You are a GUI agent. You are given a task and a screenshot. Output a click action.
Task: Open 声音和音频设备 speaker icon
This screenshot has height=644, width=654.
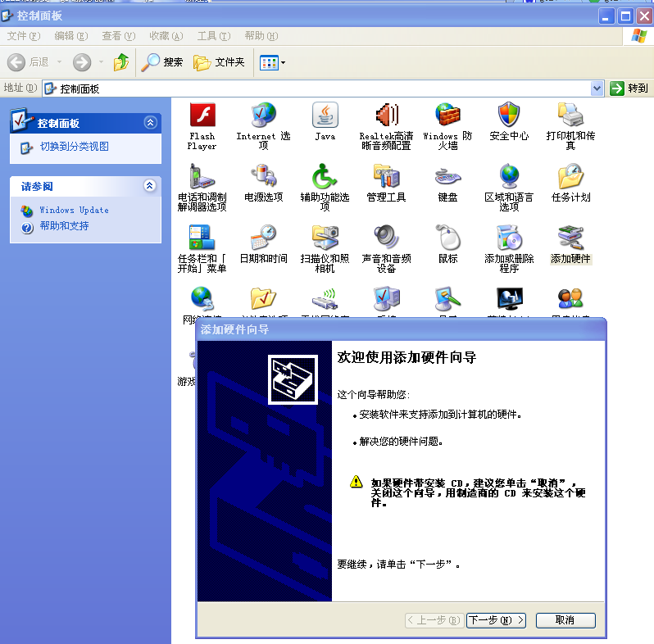(x=386, y=238)
